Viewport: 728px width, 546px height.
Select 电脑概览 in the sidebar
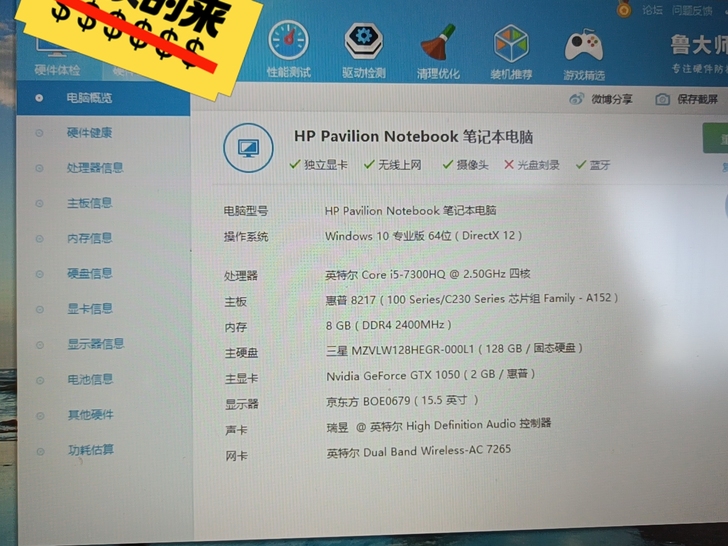[103, 98]
